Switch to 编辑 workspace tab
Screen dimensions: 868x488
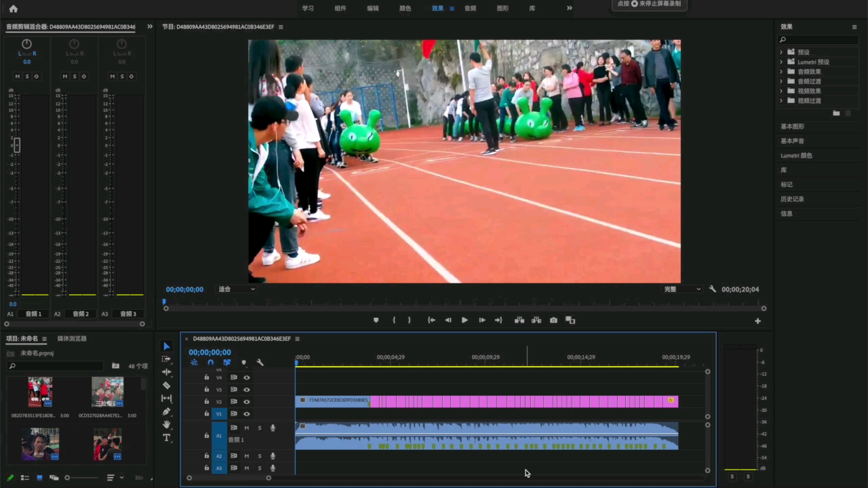[373, 8]
